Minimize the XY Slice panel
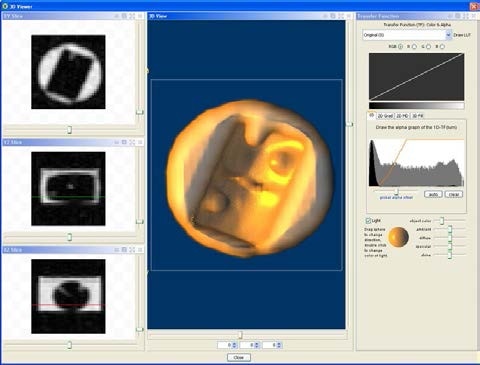480x365 pixels. click(x=116, y=16)
